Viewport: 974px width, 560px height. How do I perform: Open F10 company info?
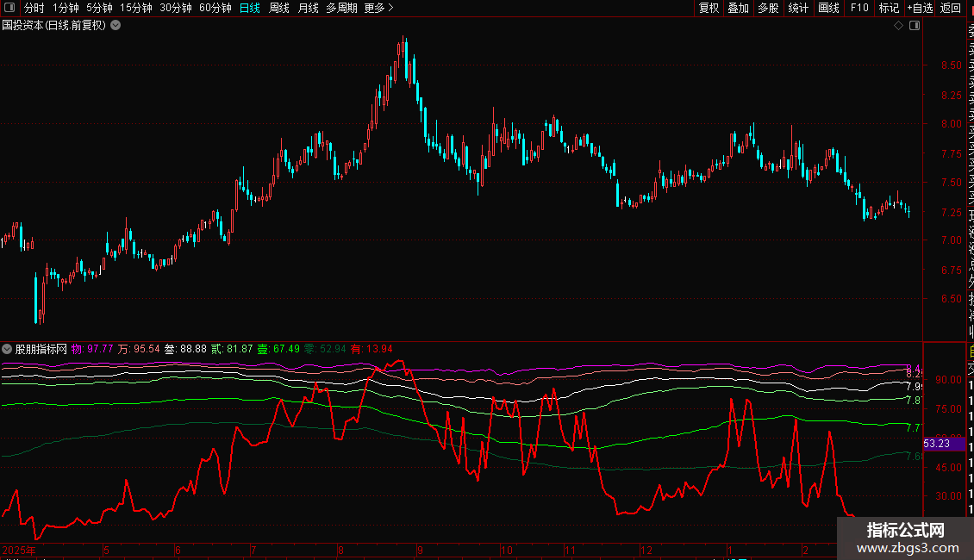[859, 8]
